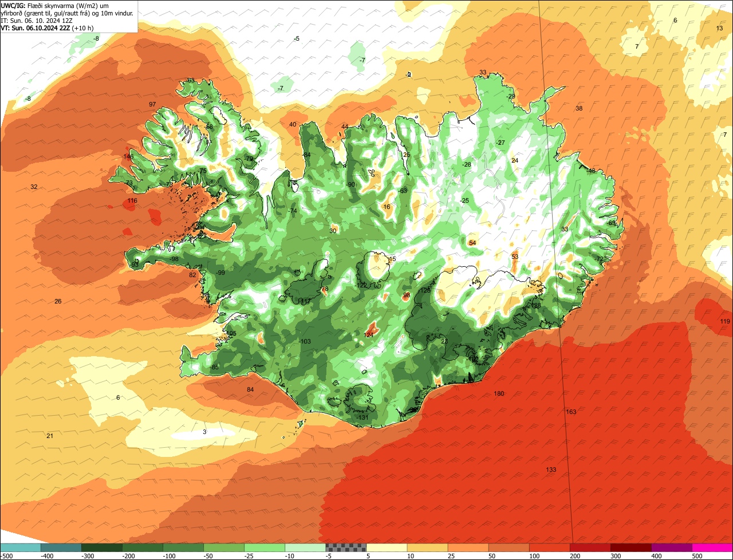Image resolution: width=733 pixels, height=560 pixels.
Task: Click the '38' flux value northeast of Iceland
Action: (579, 108)
